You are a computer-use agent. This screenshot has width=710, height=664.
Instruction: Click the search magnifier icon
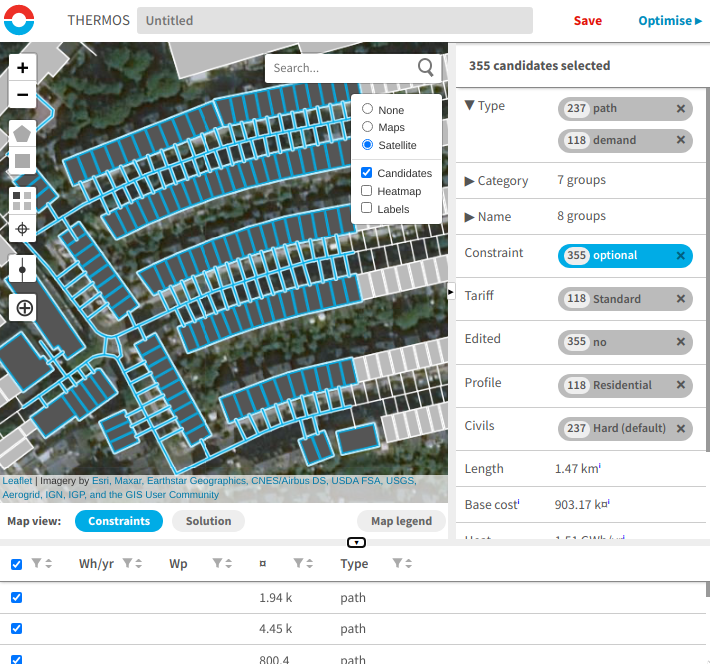point(425,68)
